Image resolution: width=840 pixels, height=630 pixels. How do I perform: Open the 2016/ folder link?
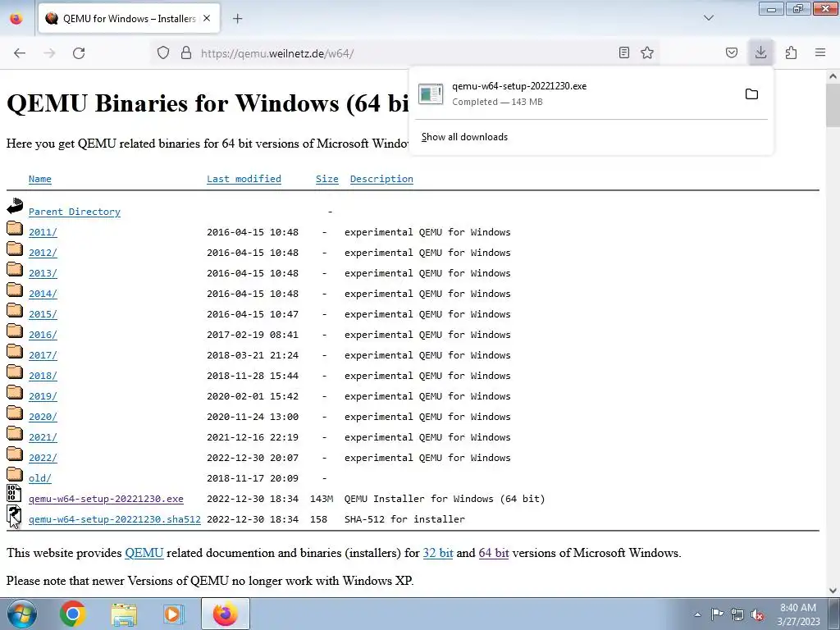click(x=43, y=335)
